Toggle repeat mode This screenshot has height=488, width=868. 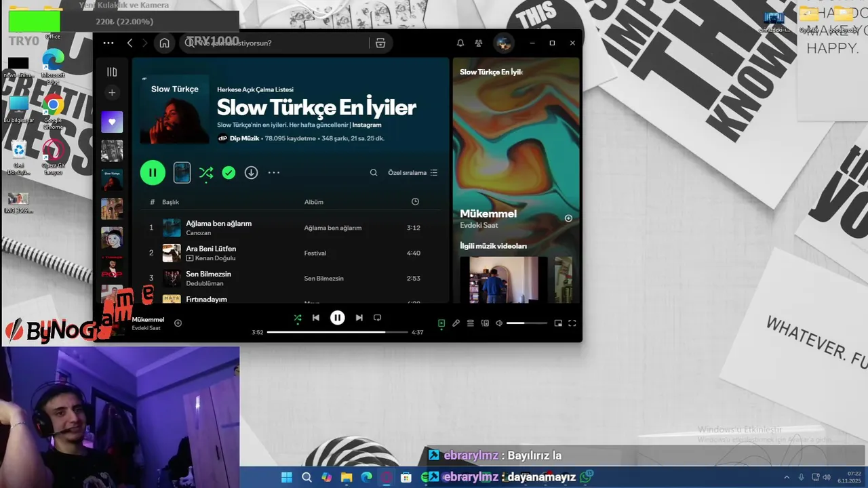click(378, 317)
